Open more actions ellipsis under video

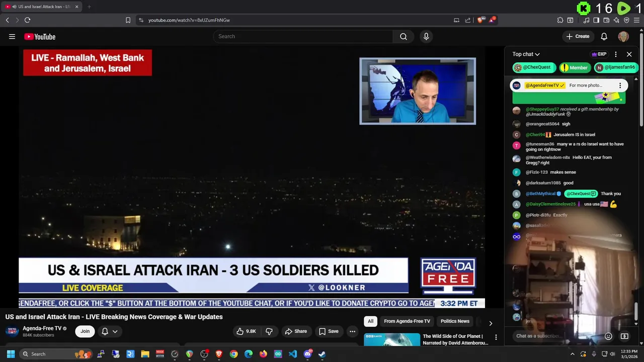pyautogui.click(x=352, y=331)
